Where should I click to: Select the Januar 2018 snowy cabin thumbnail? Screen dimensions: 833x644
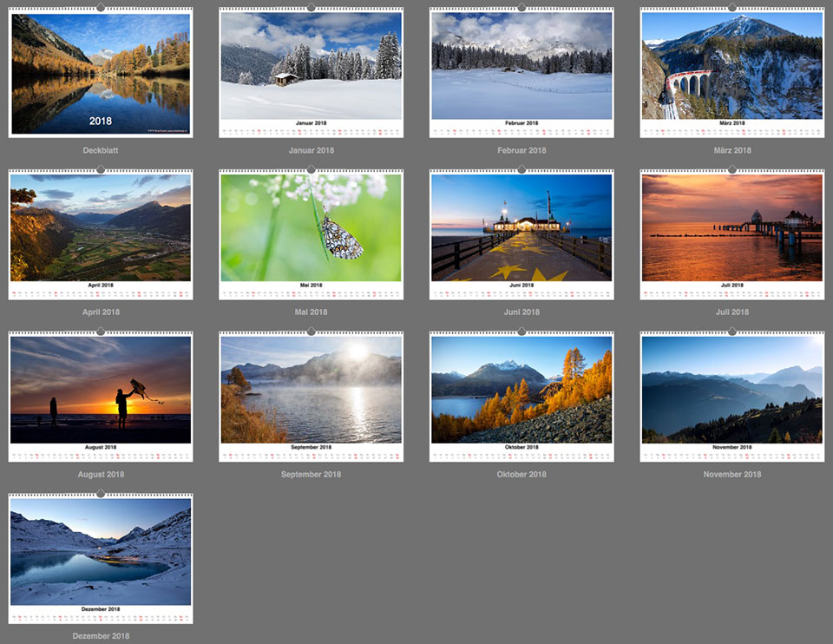[x=311, y=69]
